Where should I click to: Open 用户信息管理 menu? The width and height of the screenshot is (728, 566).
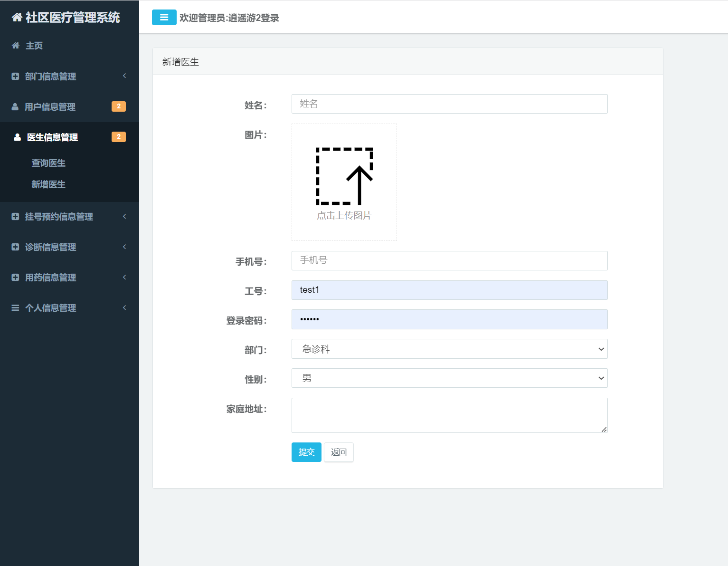[x=69, y=106]
